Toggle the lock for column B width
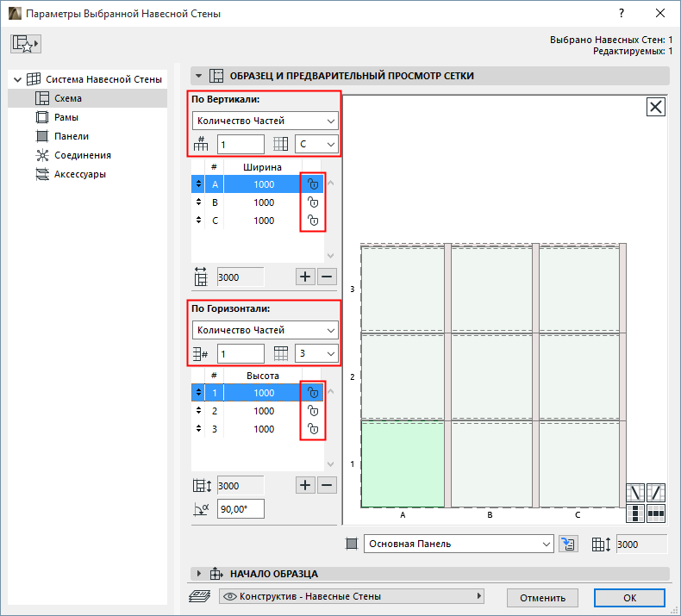Screen dimensions: 681x616 [313, 202]
